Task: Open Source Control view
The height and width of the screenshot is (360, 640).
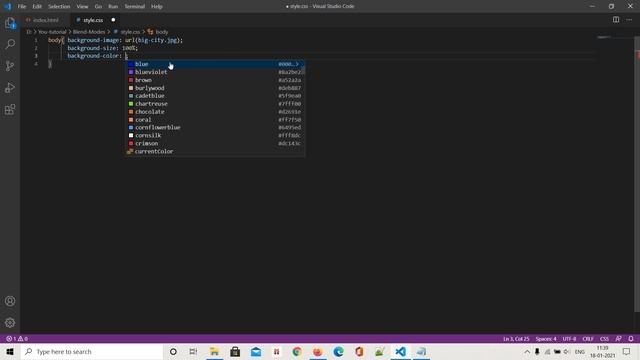Action: coord(10,66)
